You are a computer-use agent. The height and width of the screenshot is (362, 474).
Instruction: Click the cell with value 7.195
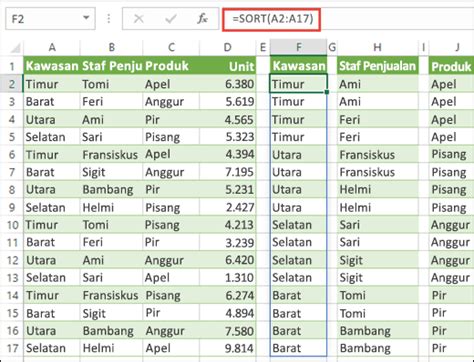pos(227,172)
